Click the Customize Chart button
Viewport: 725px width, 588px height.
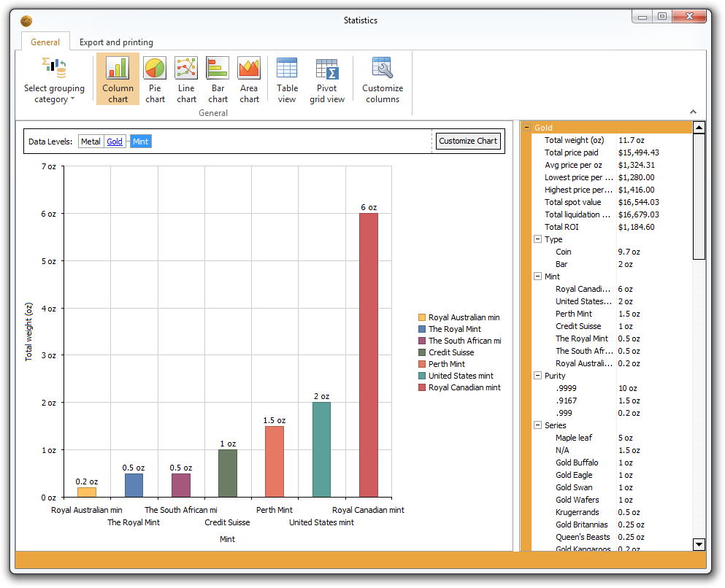click(468, 141)
